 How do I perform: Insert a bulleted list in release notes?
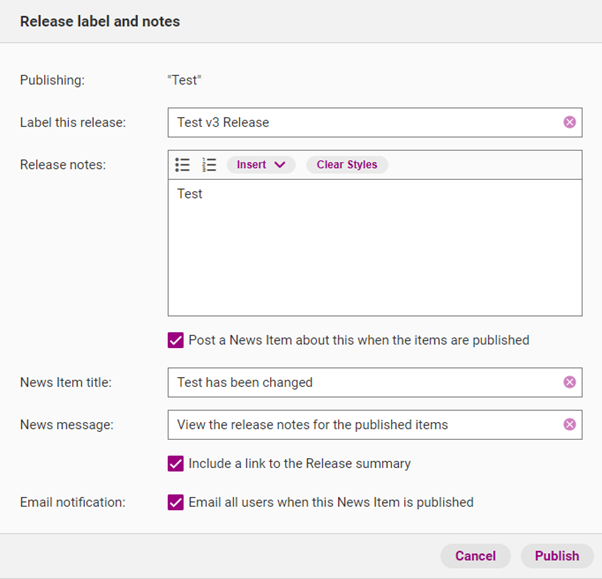tap(182, 165)
